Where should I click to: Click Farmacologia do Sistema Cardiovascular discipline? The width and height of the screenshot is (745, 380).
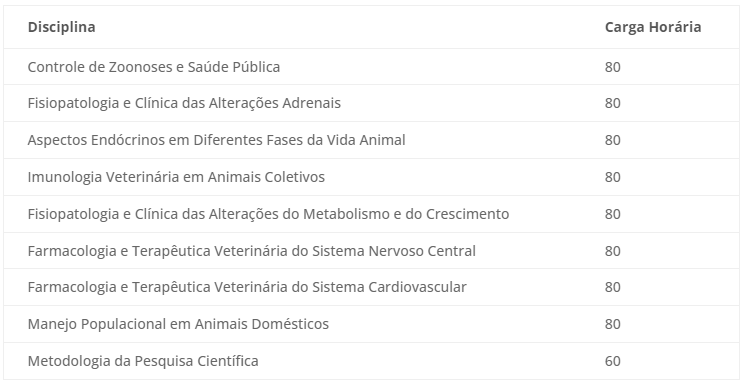(247, 287)
